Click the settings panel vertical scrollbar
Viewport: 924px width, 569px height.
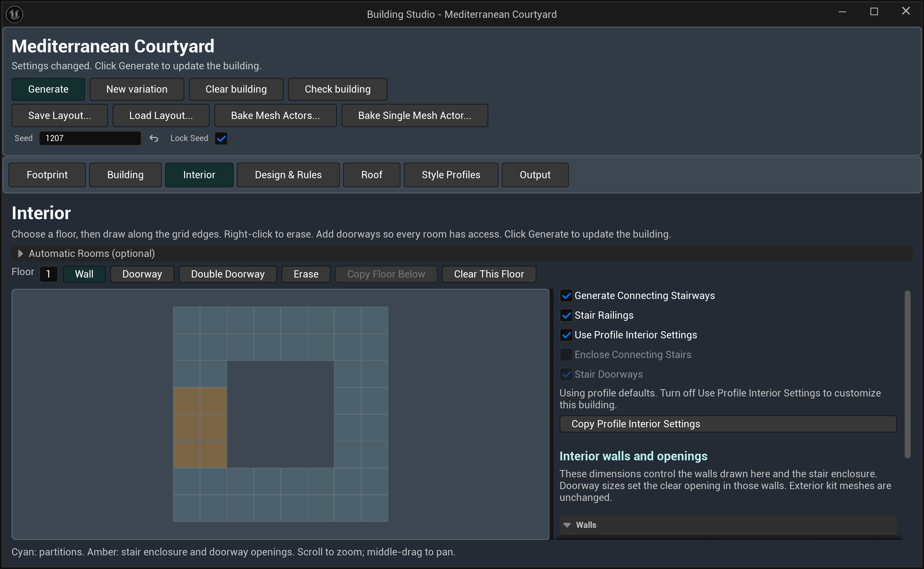(x=907, y=374)
